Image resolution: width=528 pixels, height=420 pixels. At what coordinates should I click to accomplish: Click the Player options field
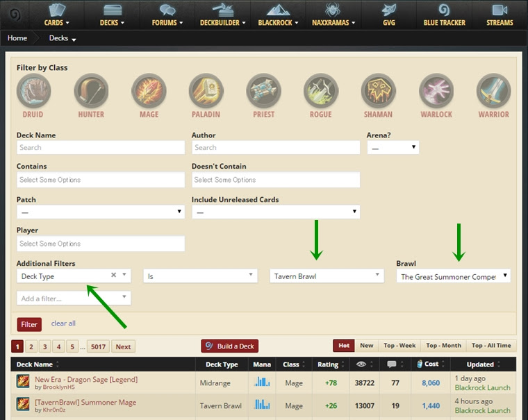click(x=101, y=243)
